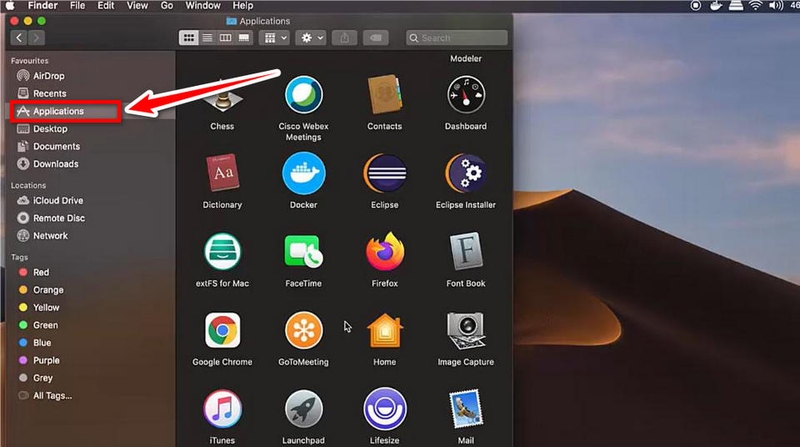Image resolution: width=800 pixels, height=447 pixels.
Task: Open the Edit menu
Action: pyautogui.click(x=106, y=6)
